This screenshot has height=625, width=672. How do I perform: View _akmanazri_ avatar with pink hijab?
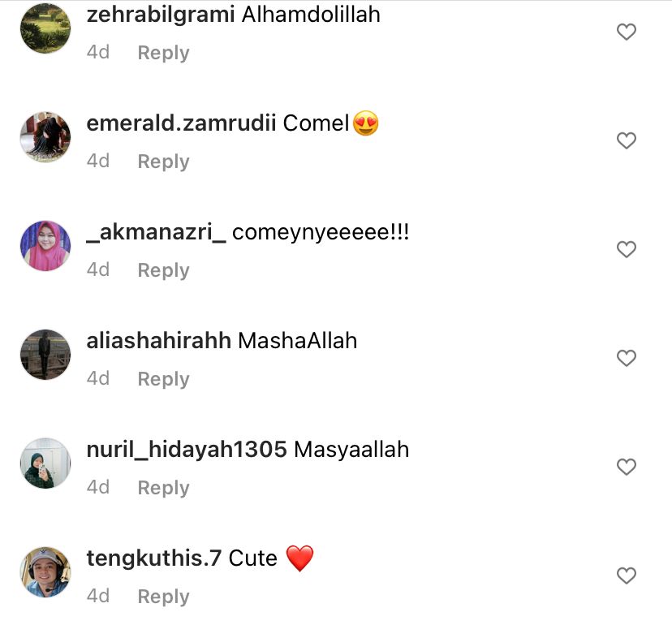[45, 246]
